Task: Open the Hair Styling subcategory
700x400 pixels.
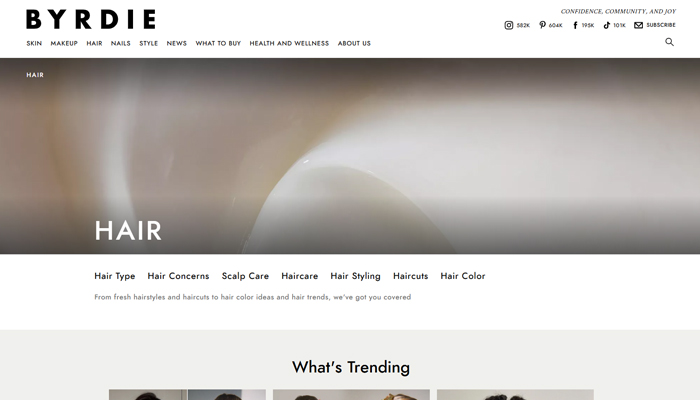Action: (355, 276)
